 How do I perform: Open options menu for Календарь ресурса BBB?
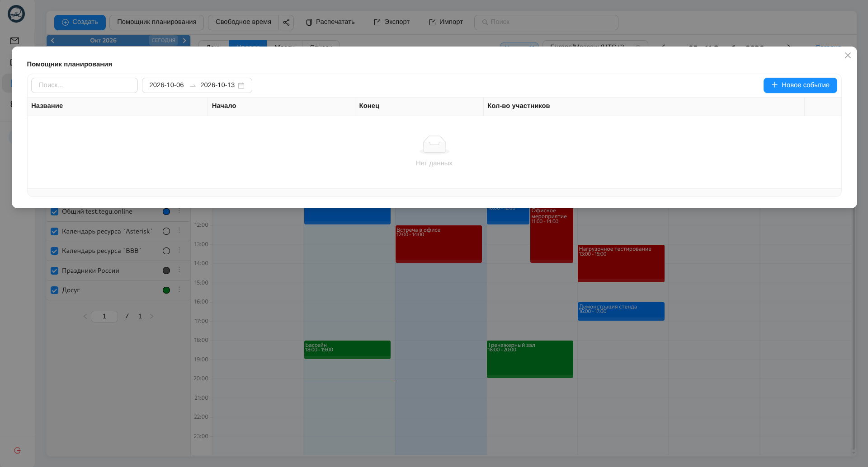179,250
